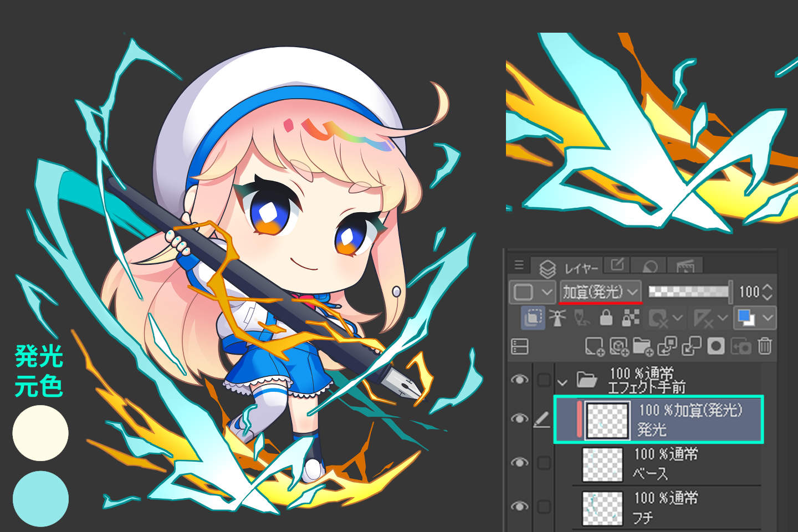Collapse the エフェクト手前 folder
Screen dimensions: 798x532
pyautogui.click(x=562, y=382)
